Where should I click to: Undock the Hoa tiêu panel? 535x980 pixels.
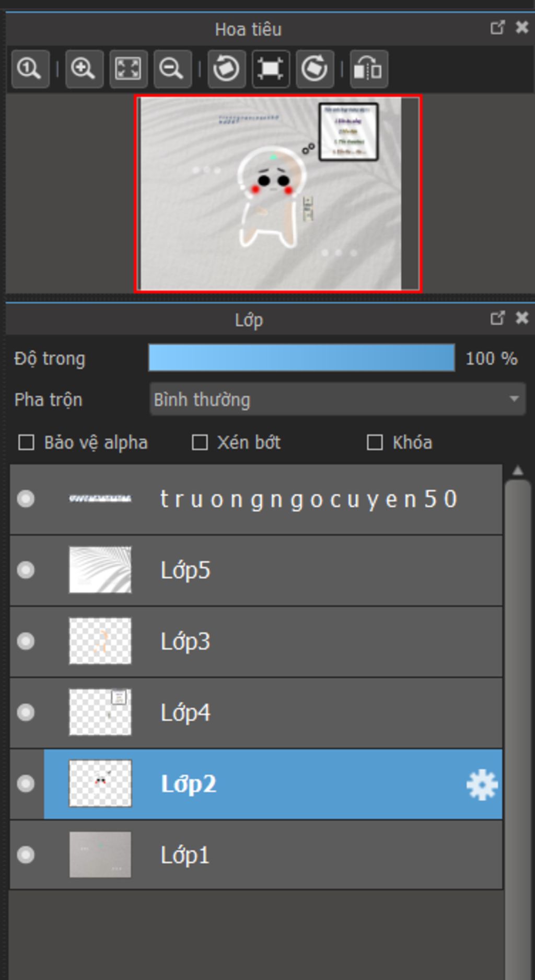pos(497,27)
